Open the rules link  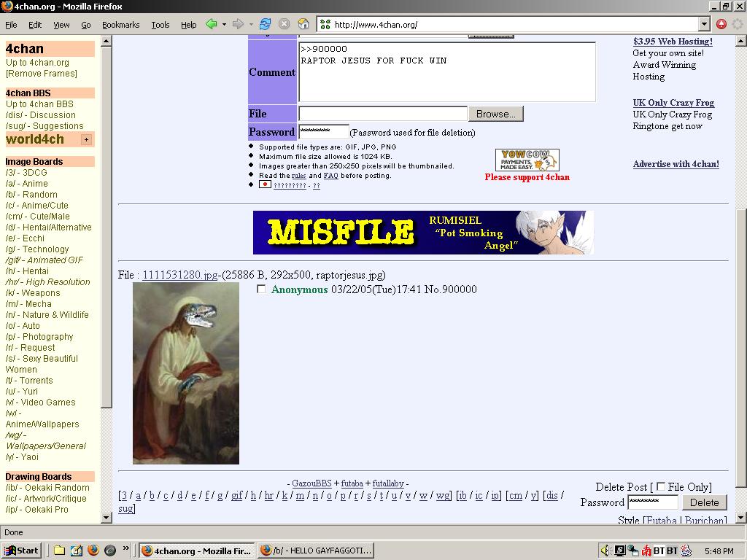point(298,176)
